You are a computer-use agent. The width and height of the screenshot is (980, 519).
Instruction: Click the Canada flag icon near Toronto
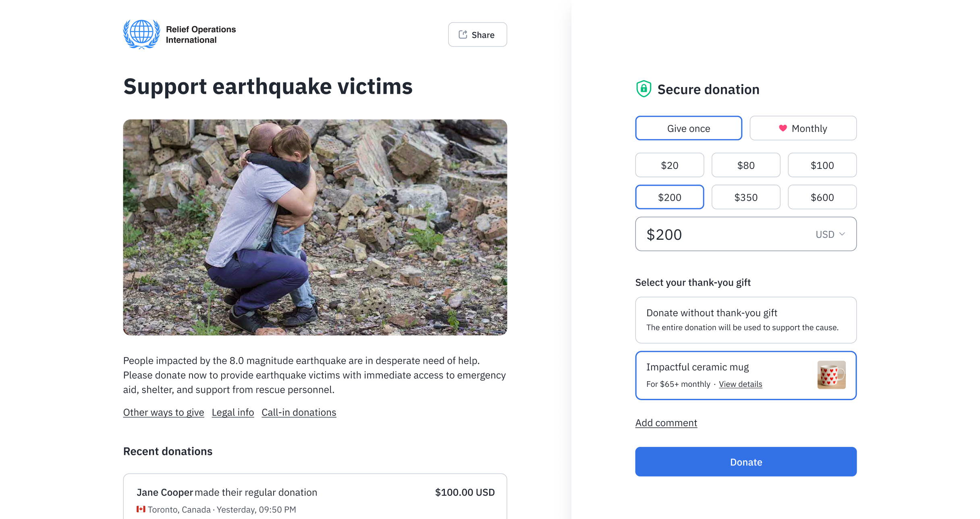(141, 509)
